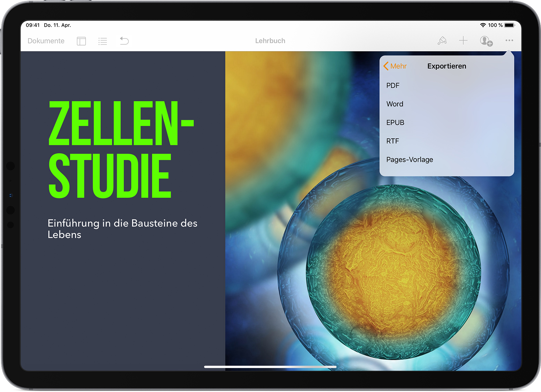Tap the undo arrow icon
541x392 pixels.
[124, 41]
